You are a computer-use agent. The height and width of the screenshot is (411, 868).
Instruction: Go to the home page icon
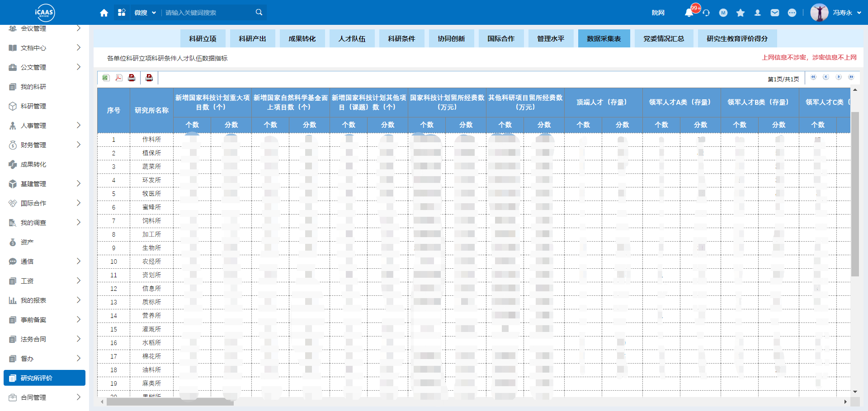[x=104, y=13]
